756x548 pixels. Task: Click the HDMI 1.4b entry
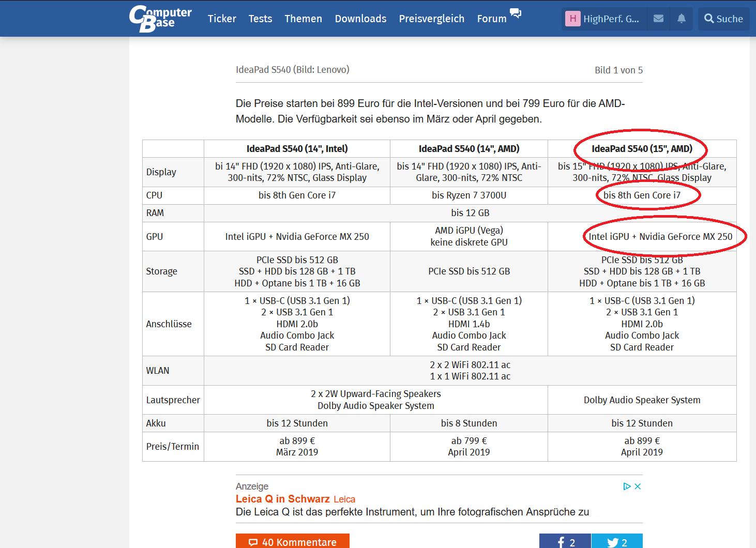[469, 324]
